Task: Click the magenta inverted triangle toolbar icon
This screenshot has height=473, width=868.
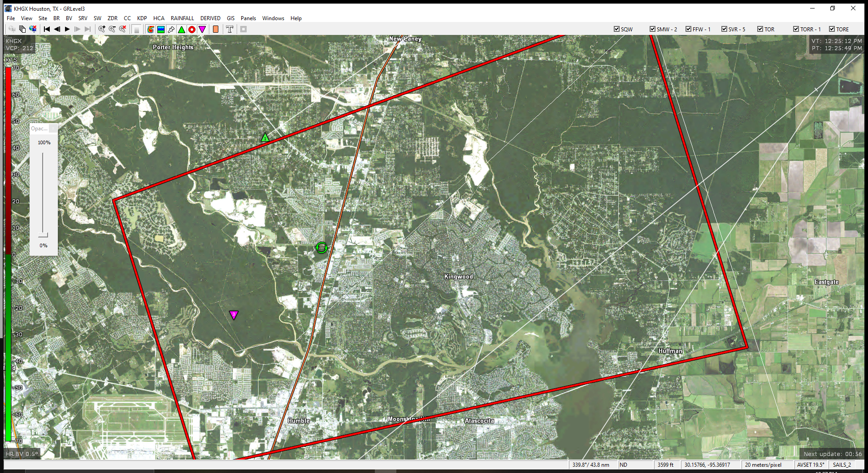Action: (202, 29)
